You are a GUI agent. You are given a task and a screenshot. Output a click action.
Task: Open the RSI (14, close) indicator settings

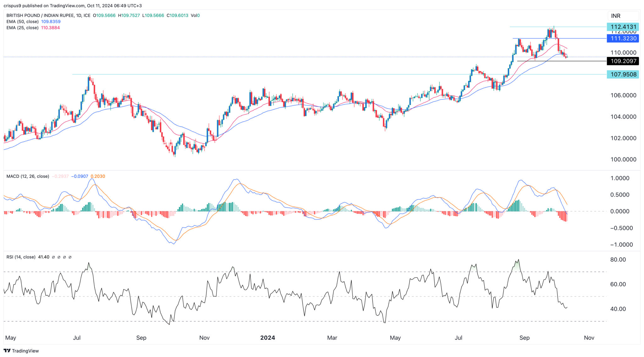[x=20, y=256]
